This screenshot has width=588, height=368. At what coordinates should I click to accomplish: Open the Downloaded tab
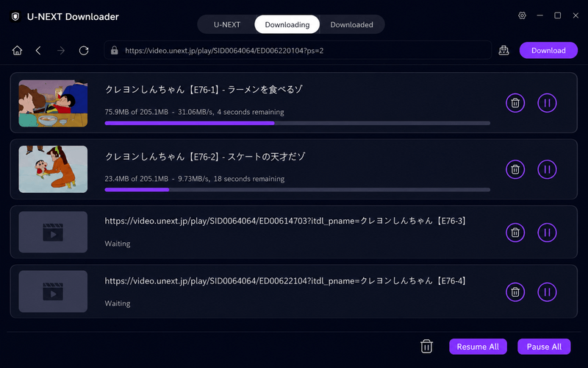point(351,25)
